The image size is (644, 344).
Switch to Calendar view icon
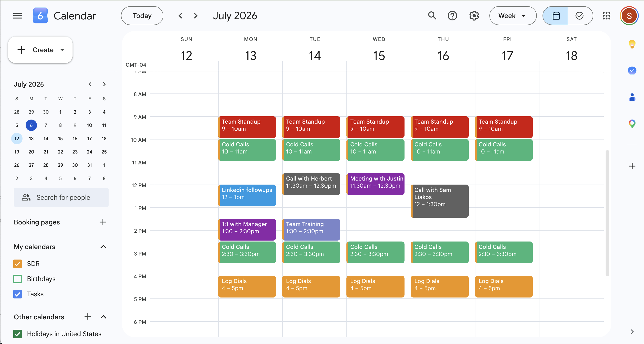[556, 16]
